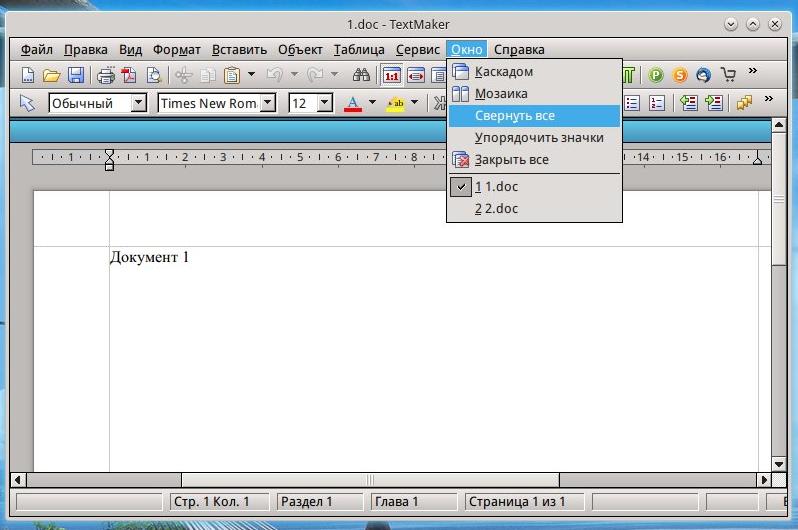
Task: Click the ruler's left indent hourglass marker
Action: click(x=109, y=159)
